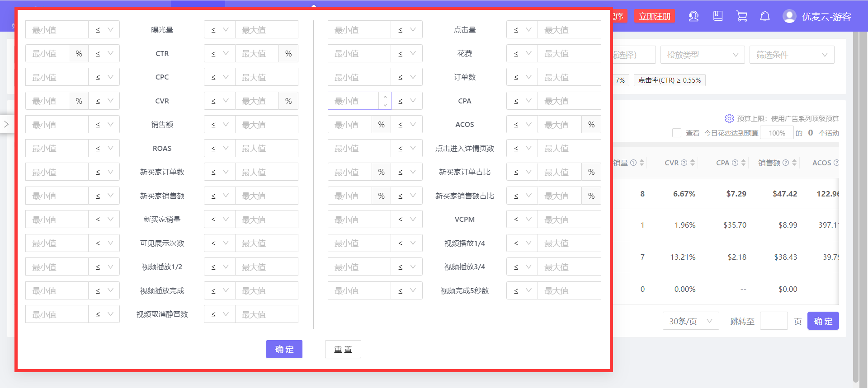
Task: Click the 订单数 maximum value field
Action: 569,77
